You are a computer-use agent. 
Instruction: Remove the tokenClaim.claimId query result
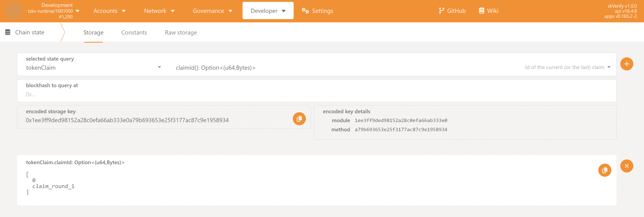(x=626, y=166)
